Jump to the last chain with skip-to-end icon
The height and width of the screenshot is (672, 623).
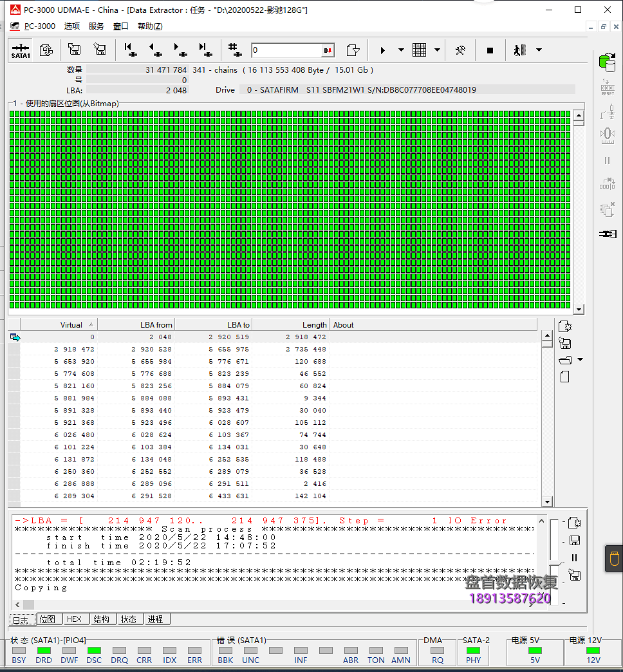click(x=205, y=50)
